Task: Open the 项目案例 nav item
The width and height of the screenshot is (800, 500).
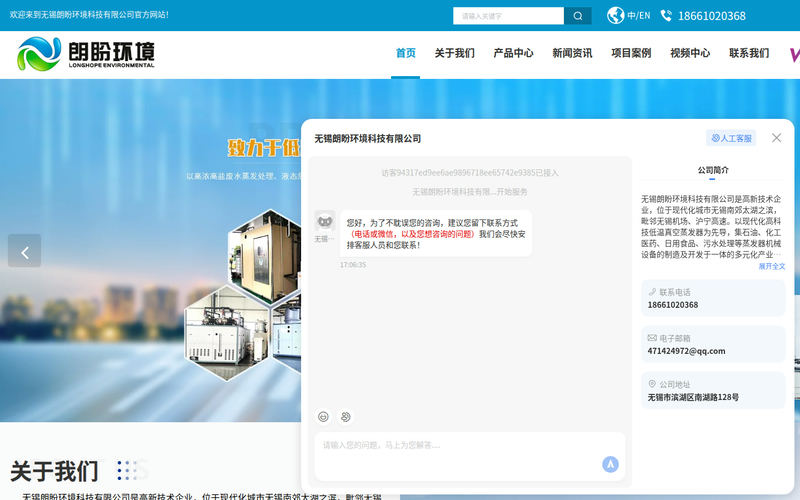Action: 631,53
